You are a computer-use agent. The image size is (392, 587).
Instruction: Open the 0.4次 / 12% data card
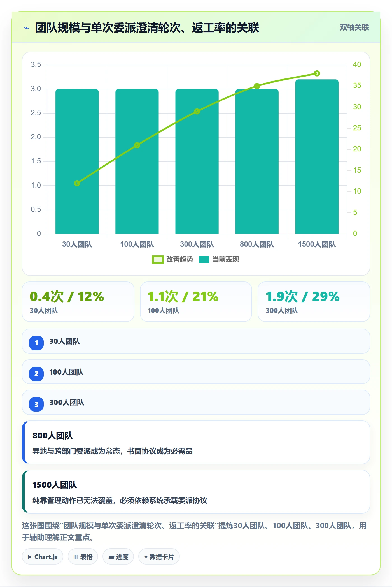click(78, 302)
